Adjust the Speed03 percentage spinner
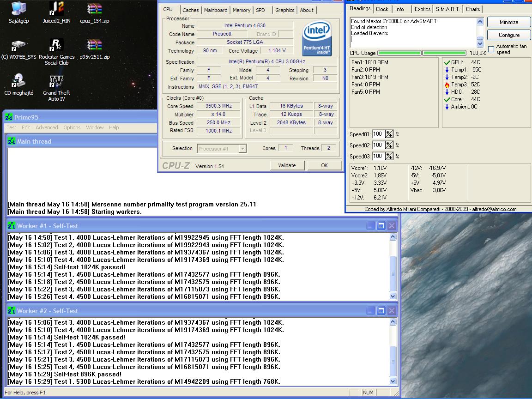This screenshot has width=532, height=399. (x=389, y=156)
